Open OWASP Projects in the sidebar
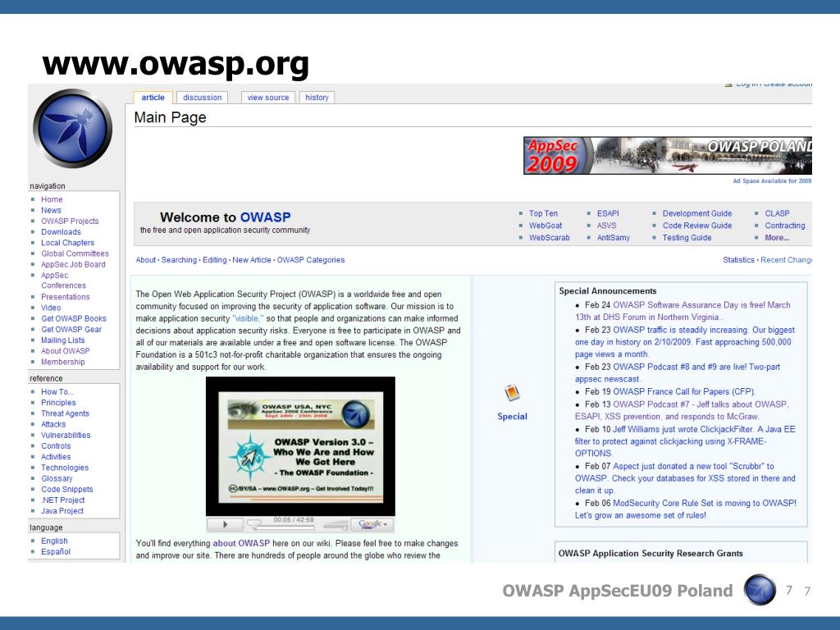Screen dimensions: 840x630 [70, 221]
